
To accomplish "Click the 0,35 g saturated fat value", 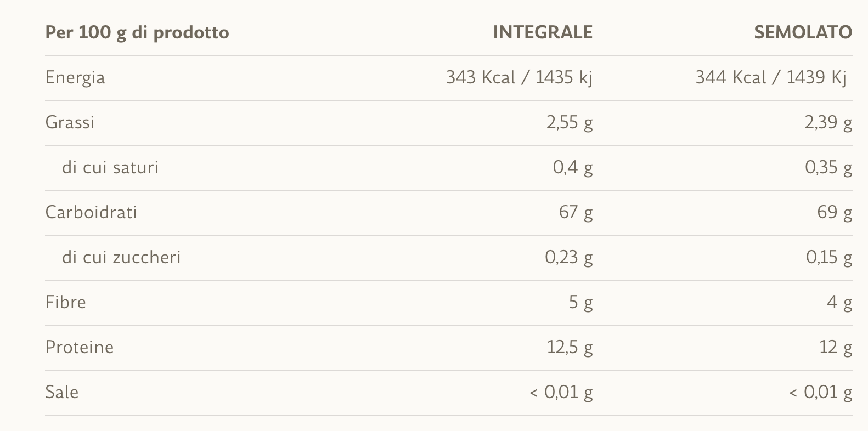I will (828, 167).
